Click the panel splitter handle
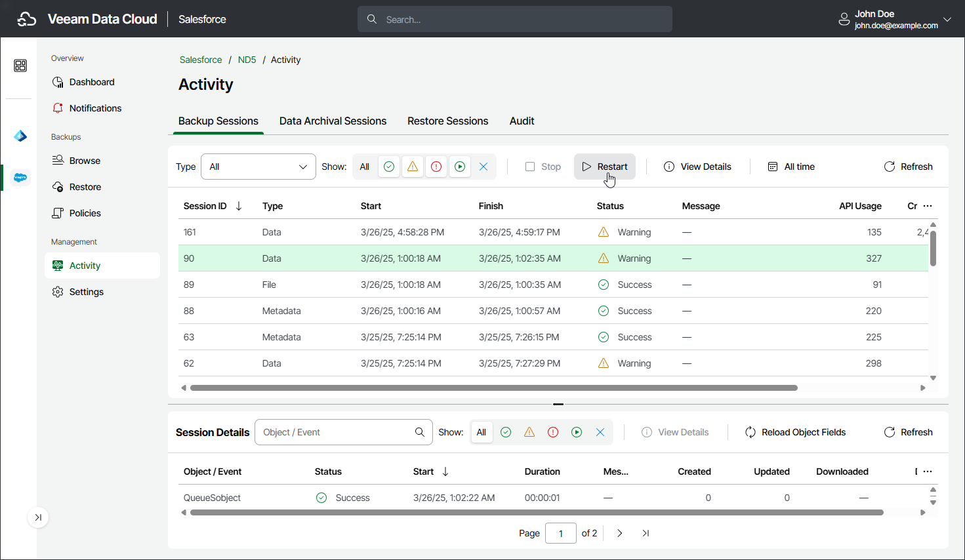This screenshot has width=965, height=560. [x=558, y=404]
